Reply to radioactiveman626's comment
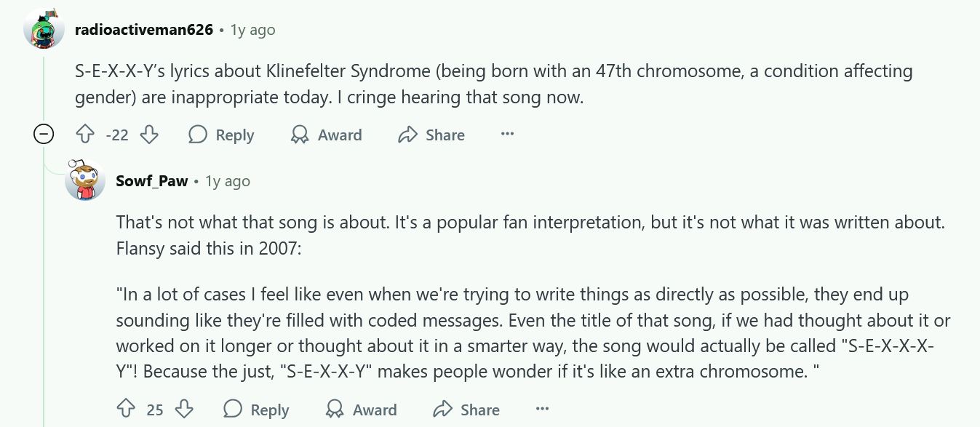The height and width of the screenshot is (427, 980). (221, 135)
